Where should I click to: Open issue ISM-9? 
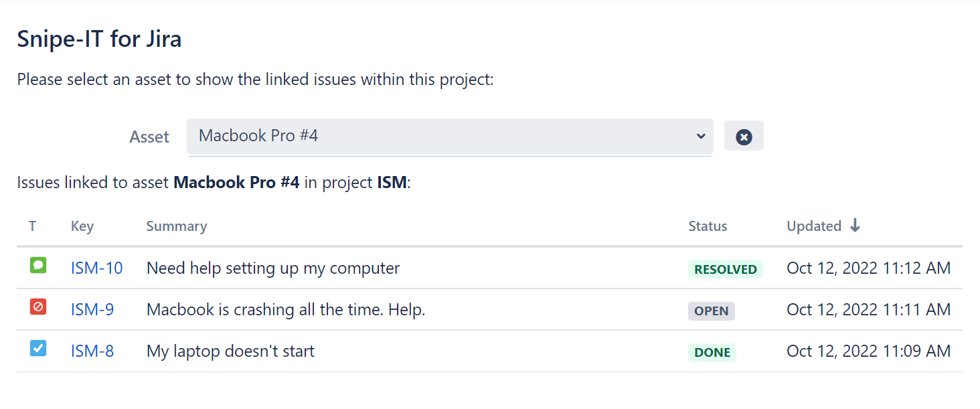92,309
